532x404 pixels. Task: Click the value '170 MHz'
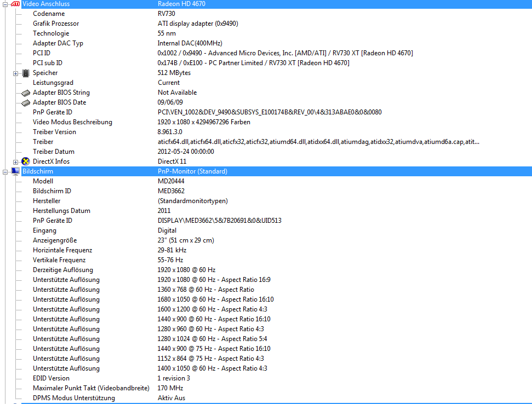170,388
